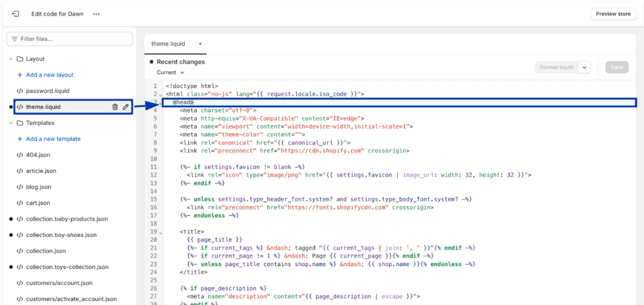644x305 pixels.
Task: Open collection.boy-shoes.json file
Action: [61, 235]
